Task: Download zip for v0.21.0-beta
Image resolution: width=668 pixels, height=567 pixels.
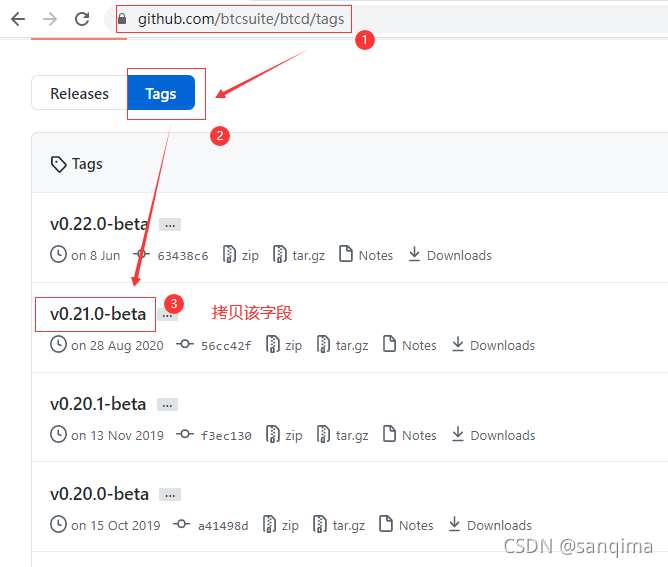Action: (x=284, y=345)
